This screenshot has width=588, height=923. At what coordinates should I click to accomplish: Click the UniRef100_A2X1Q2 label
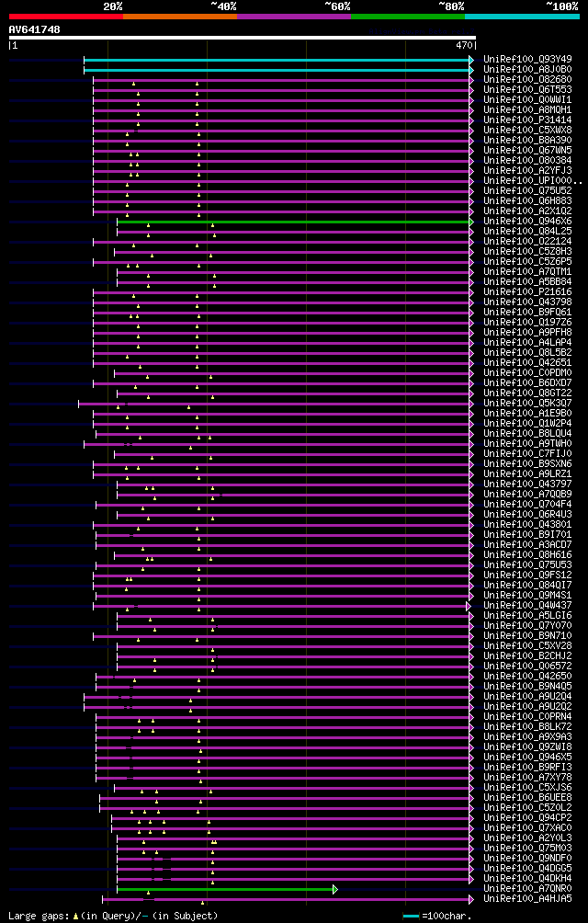tap(527, 211)
